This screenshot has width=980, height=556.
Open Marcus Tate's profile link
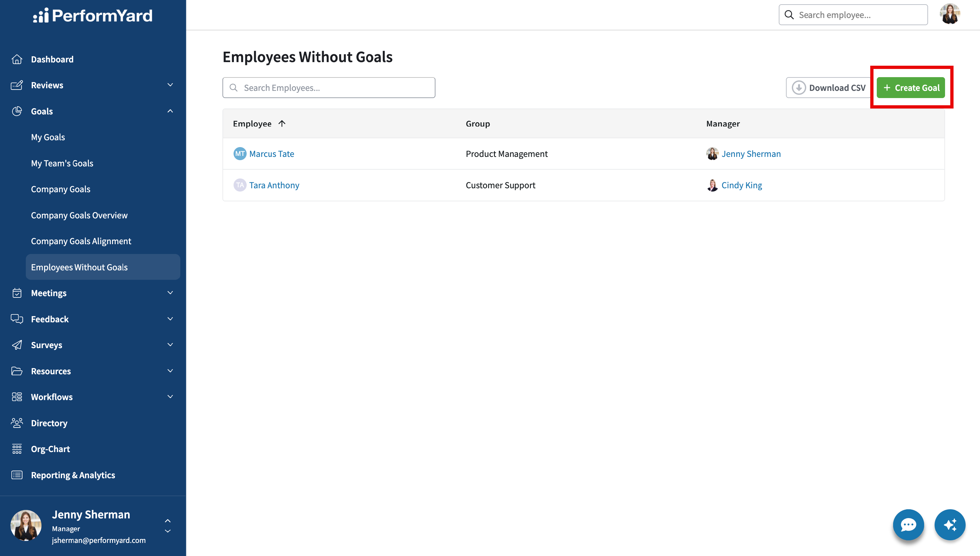click(x=271, y=154)
